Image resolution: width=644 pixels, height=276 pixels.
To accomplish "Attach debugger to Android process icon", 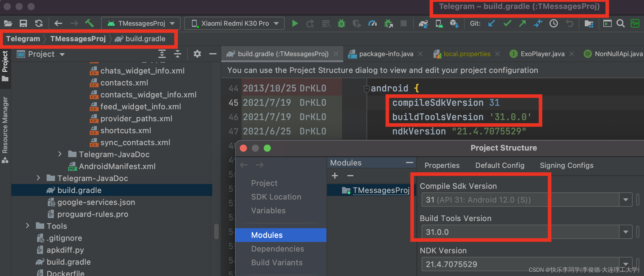I will point(388,23).
